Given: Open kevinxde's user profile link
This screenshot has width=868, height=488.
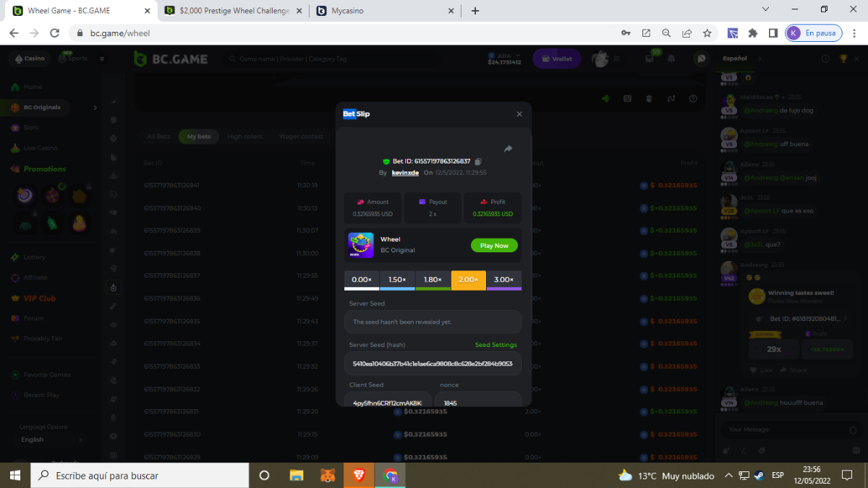Looking at the screenshot, I should [x=405, y=173].
